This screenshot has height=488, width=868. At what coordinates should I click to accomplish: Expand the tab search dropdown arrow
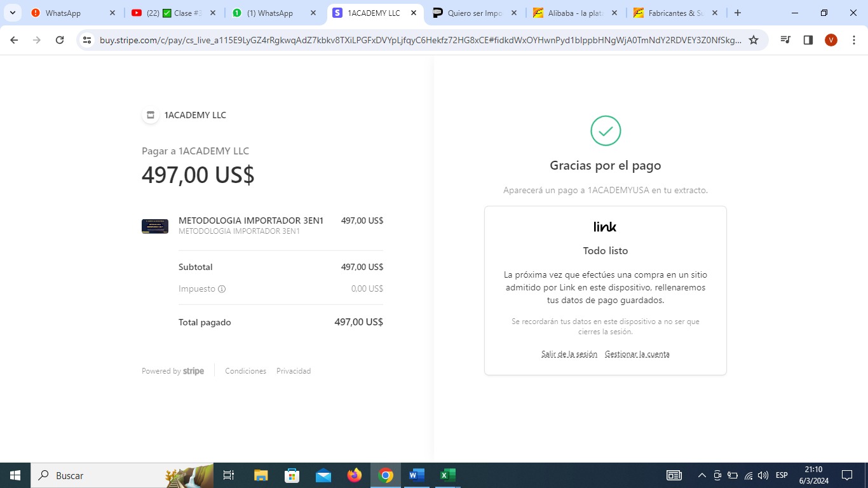point(12,13)
